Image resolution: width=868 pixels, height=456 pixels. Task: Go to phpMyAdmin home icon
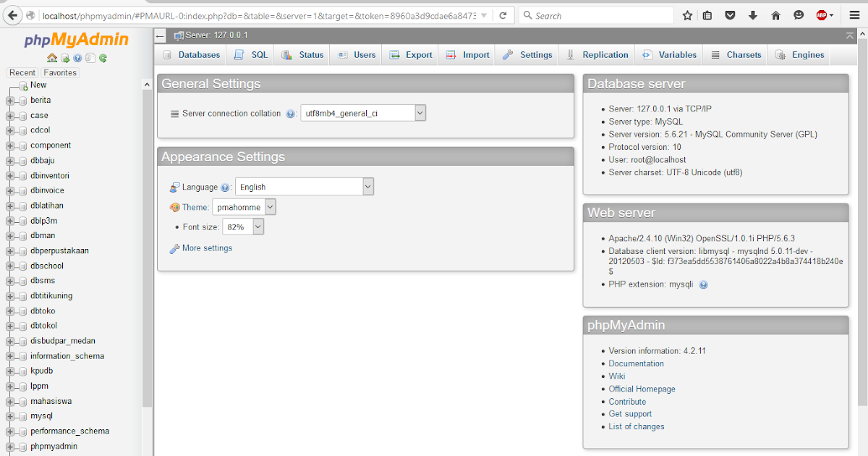click(52, 58)
